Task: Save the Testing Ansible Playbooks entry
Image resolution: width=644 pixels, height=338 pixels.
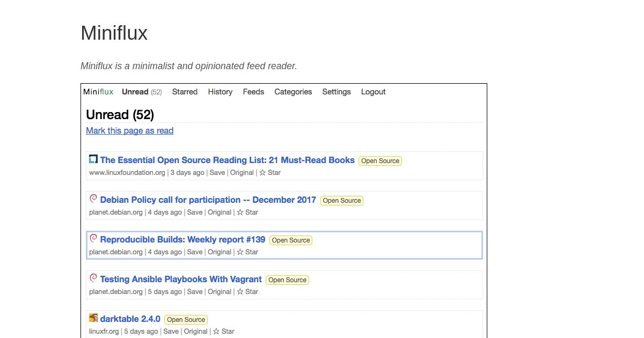Action: click(195, 292)
